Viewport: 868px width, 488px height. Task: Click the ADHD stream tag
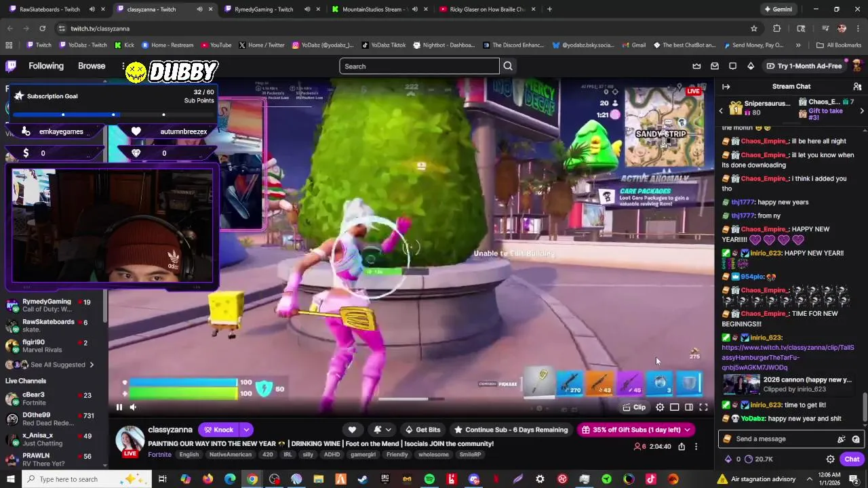[332, 455]
